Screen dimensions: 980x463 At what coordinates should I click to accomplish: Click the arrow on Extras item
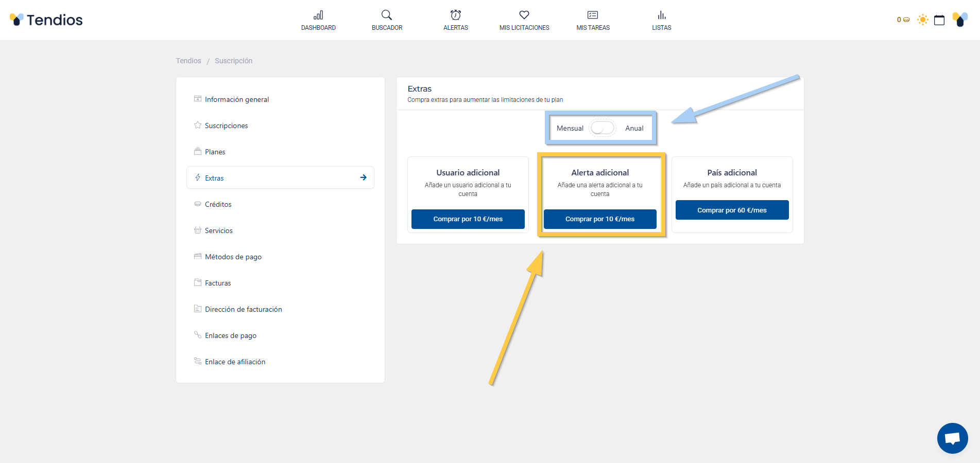click(363, 177)
